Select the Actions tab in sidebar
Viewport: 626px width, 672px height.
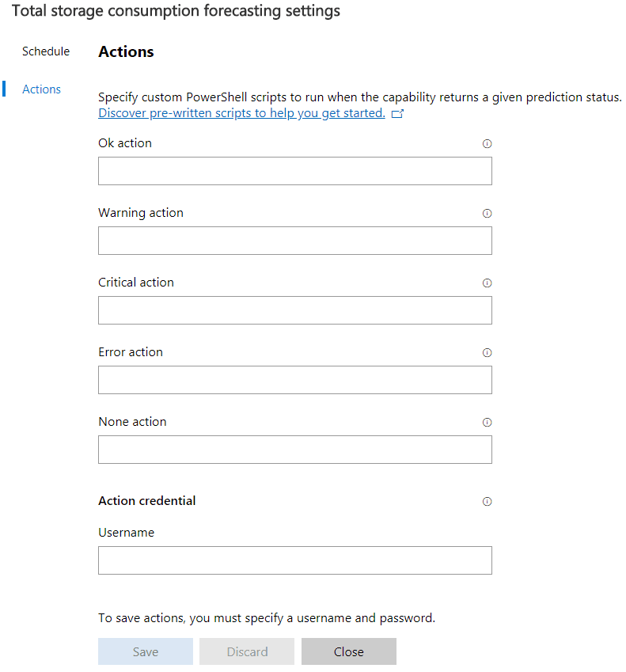point(41,89)
